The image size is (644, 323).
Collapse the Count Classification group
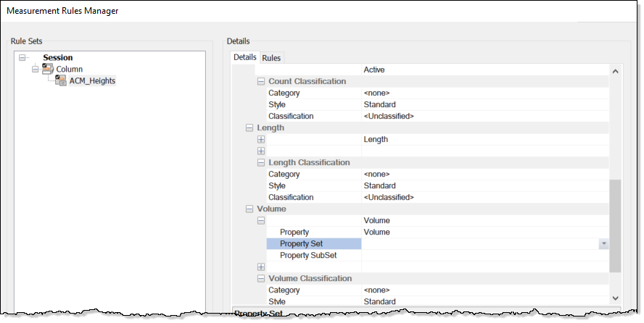[x=261, y=81]
